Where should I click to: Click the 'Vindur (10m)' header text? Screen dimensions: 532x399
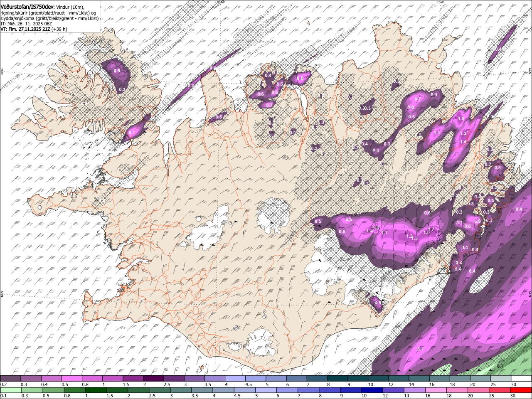tap(70, 7)
